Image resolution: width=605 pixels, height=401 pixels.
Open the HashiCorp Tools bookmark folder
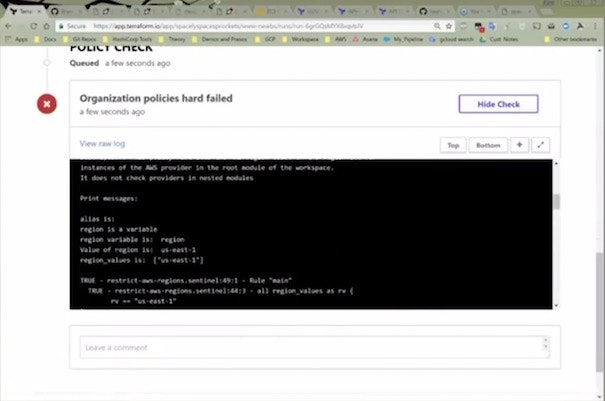pos(128,39)
